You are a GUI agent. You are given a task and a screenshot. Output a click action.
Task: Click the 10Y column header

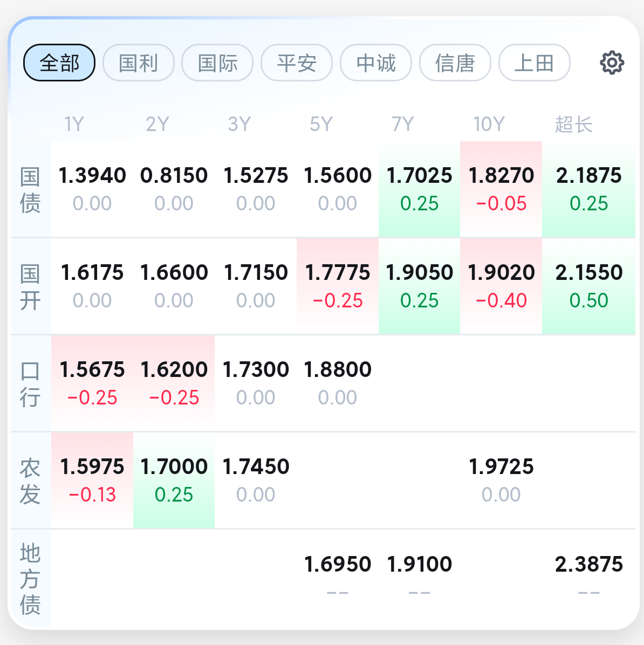pyautogui.click(x=489, y=125)
